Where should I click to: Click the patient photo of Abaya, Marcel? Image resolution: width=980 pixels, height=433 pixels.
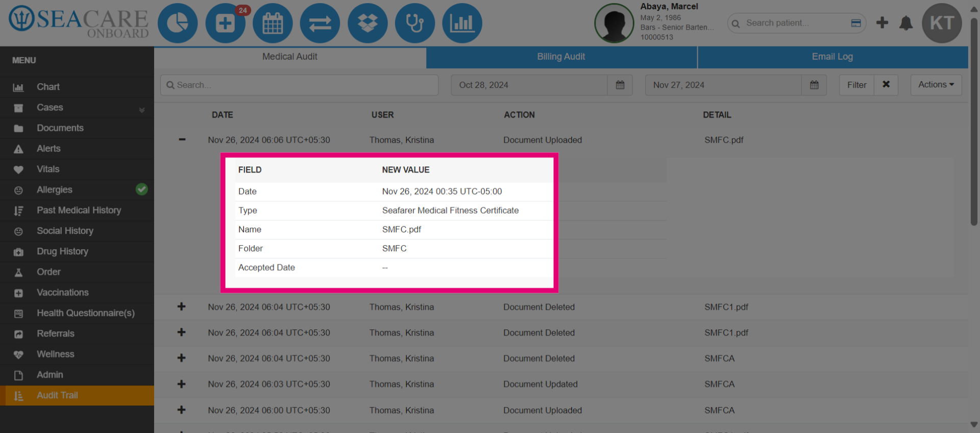pos(614,23)
